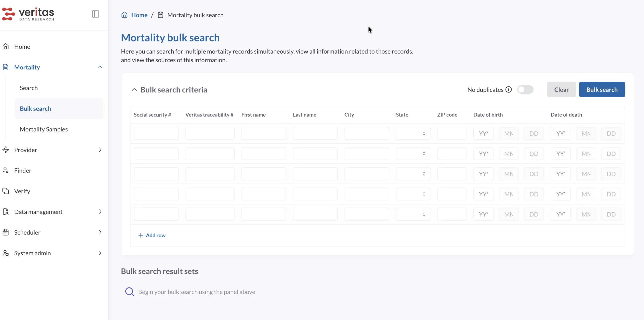Click the first row Date of birth year field

pos(483,133)
